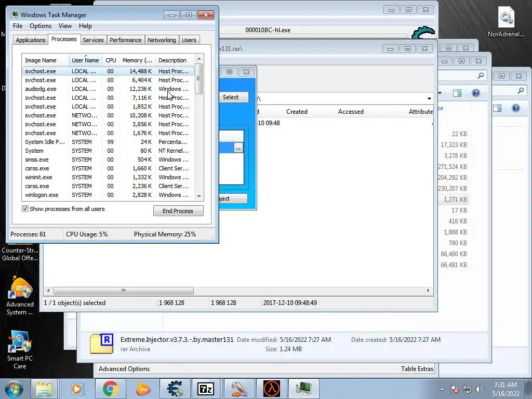532x399 pixels.
Task: Open the Help menu in Task Manager
Action: pos(85,26)
